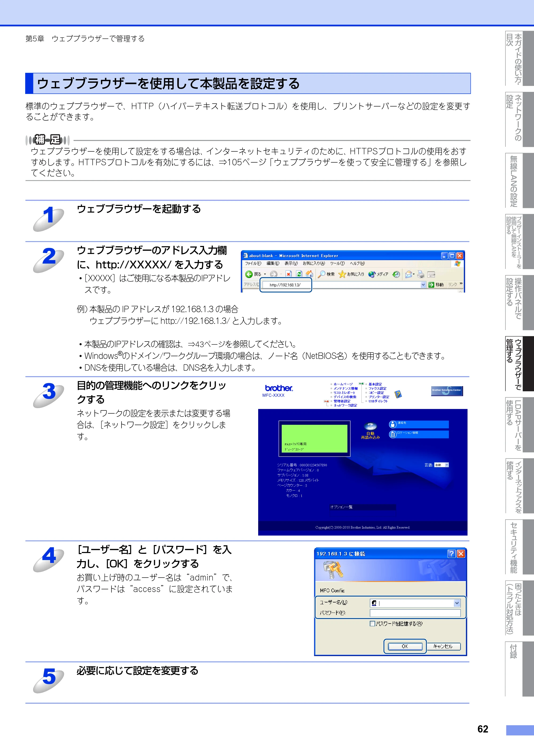Click the Search (検索) magnifier icon

[322, 274]
